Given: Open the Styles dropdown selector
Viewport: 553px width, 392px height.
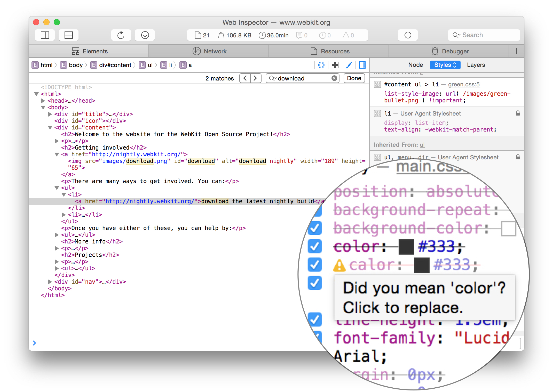Looking at the screenshot, I should (445, 65).
